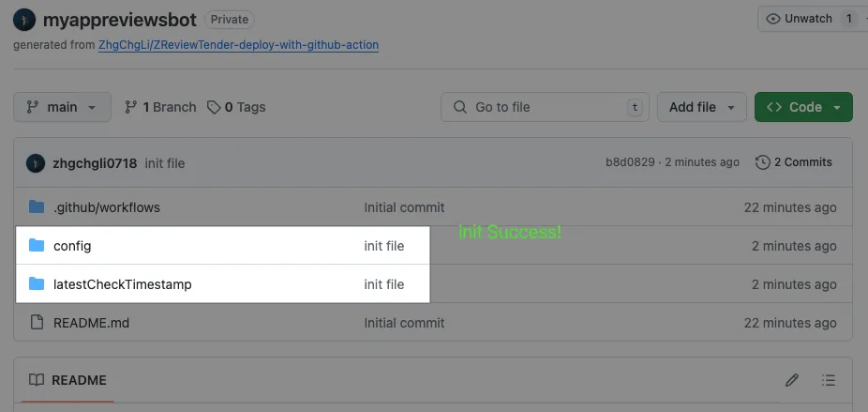Click the Go to file search field

pyautogui.click(x=545, y=107)
